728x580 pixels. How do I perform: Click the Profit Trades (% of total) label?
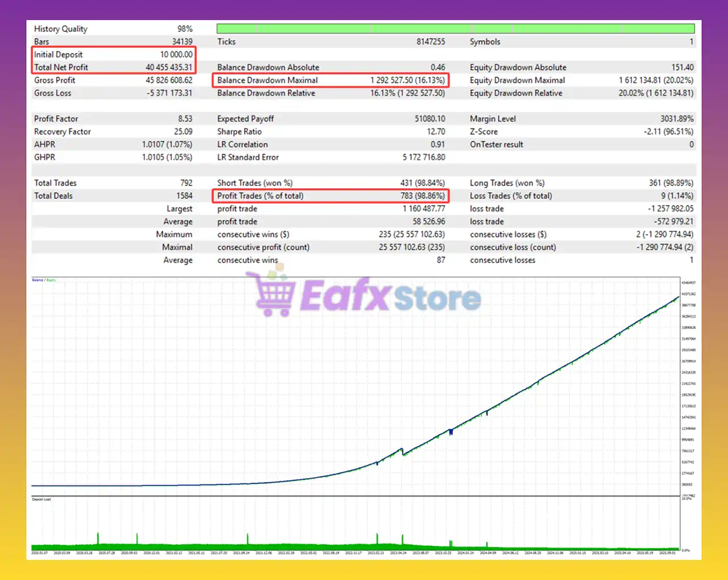[260, 196]
